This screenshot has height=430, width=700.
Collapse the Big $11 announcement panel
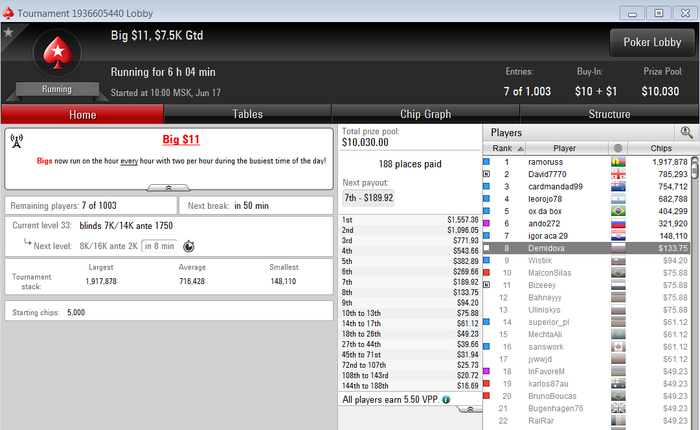pyautogui.click(x=168, y=188)
